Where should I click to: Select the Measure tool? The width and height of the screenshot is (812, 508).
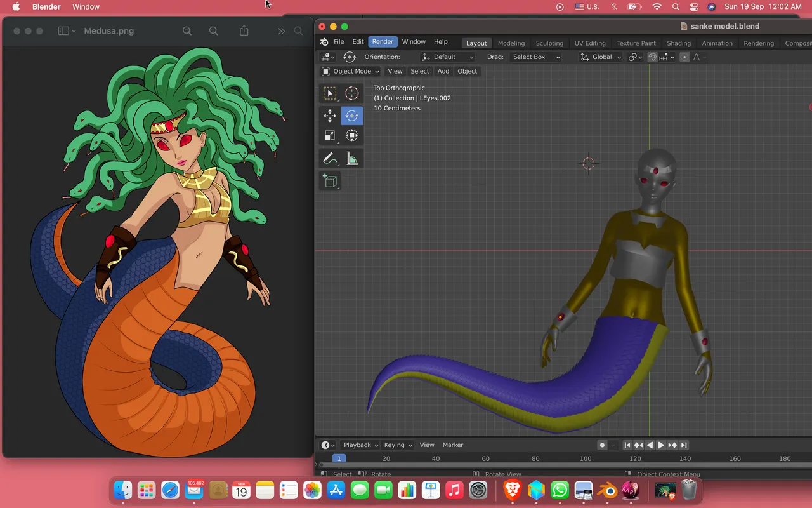(x=352, y=158)
